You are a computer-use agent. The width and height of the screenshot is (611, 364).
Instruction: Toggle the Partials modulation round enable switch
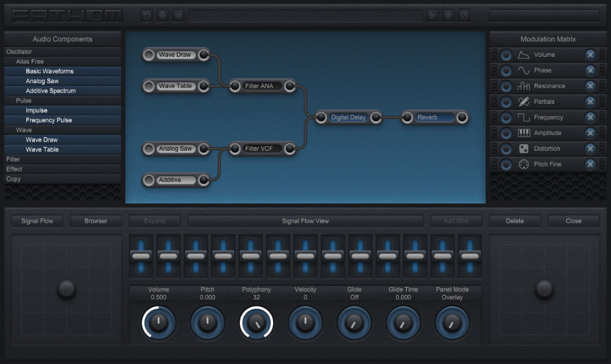coord(506,102)
